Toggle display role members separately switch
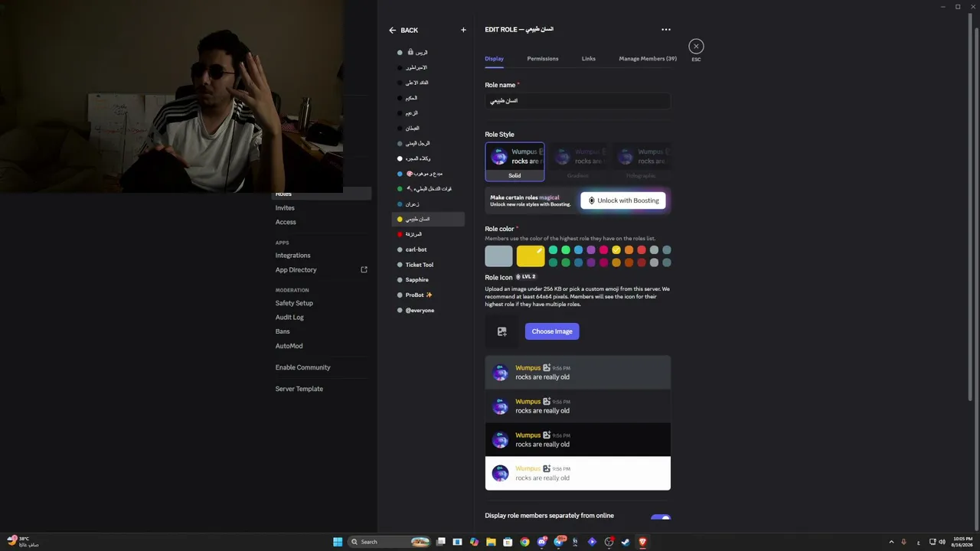 [661, 518]
